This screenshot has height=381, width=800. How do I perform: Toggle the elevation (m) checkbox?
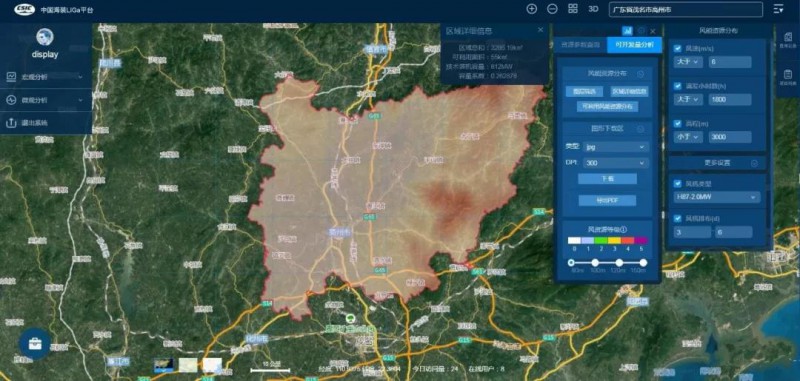click(678, 123)
